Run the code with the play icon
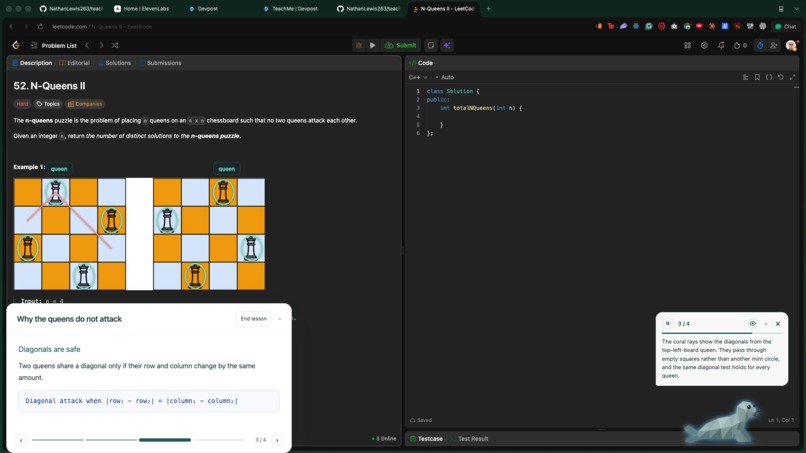 click(373, 45)
